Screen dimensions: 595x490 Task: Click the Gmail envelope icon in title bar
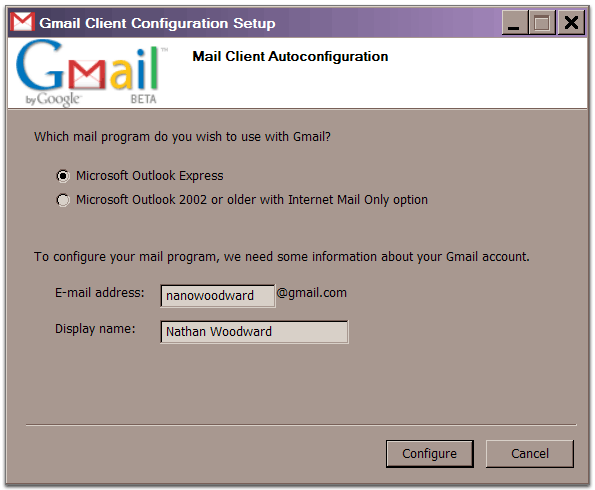click(x=22, y=22)
